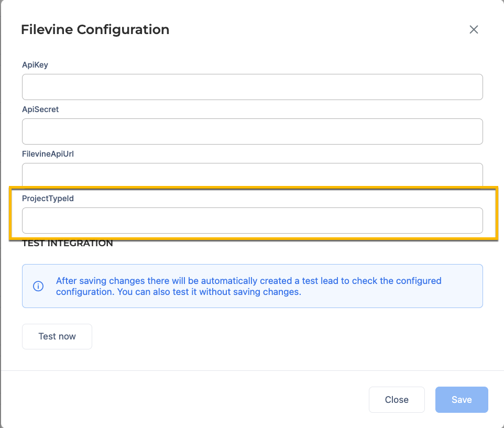Click the Close button in the footer
Viewport: 504px width, 428px height.
pyautogui.click(x=396, y=400)
